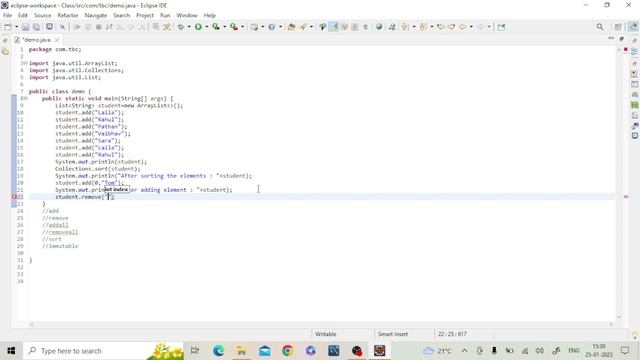This screenshot has height=360, width=640.
Task: Click Last Edit Location arrow icon
Action: coord(441,27)
